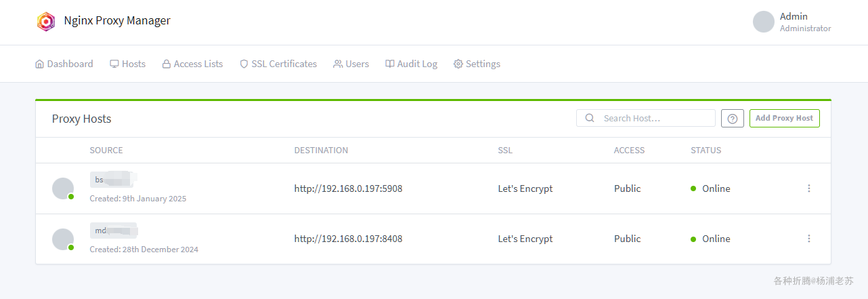Image resolution: width=868 pixels, height=299 pixels.
Task: Focus the Search Host input field
Action: pos(646,118)
